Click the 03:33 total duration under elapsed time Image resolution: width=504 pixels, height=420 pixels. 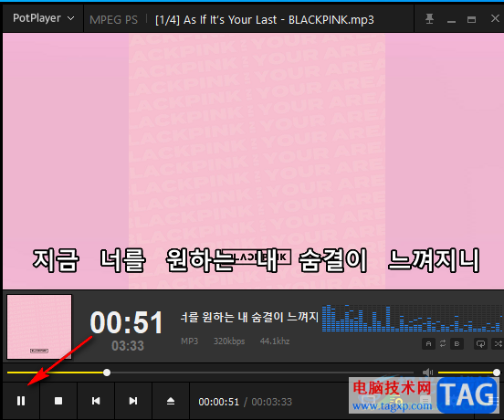[128, 346]
